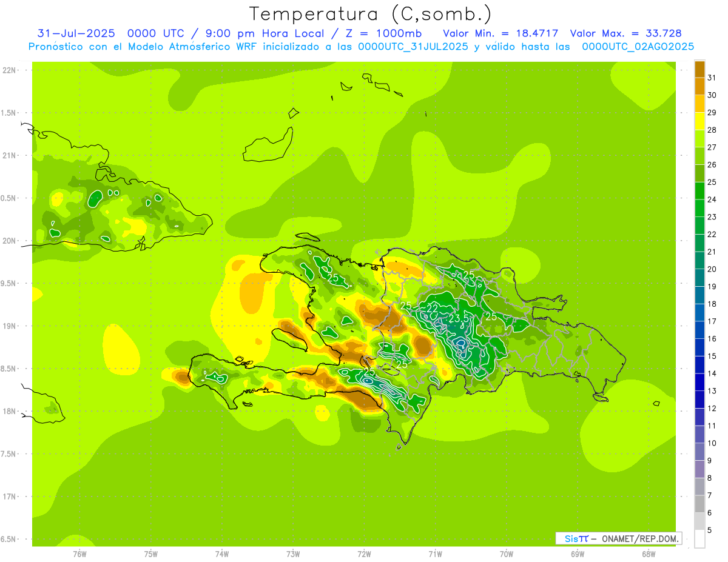Screen dimensions: 728x562
Task: Click the 'Valor Min. = 18.4717' value
Action: point(500,33)
